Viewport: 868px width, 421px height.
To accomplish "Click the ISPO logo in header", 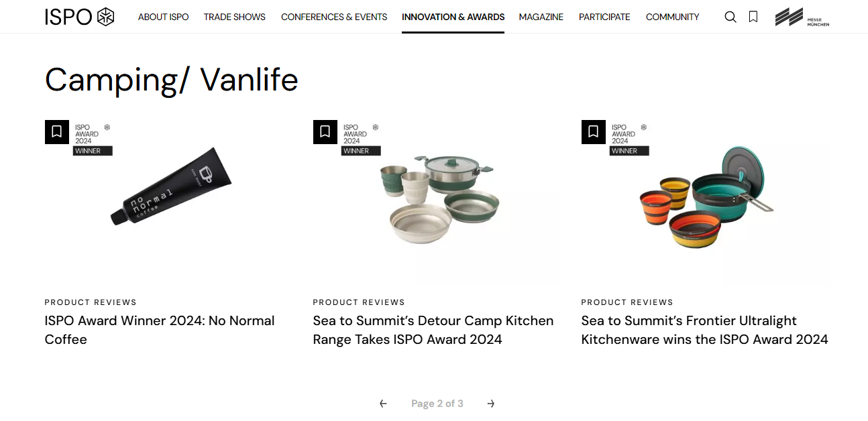I will (x=79, y=17).
